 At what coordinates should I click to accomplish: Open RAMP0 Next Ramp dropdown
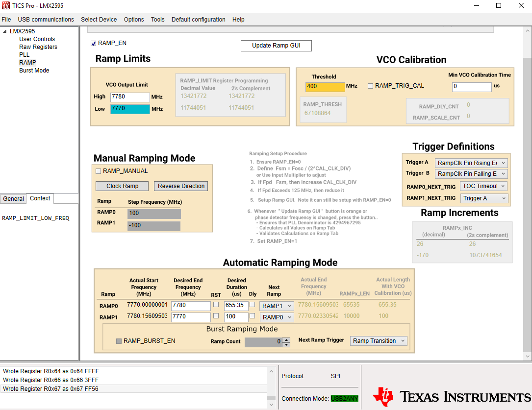[277, 306]
